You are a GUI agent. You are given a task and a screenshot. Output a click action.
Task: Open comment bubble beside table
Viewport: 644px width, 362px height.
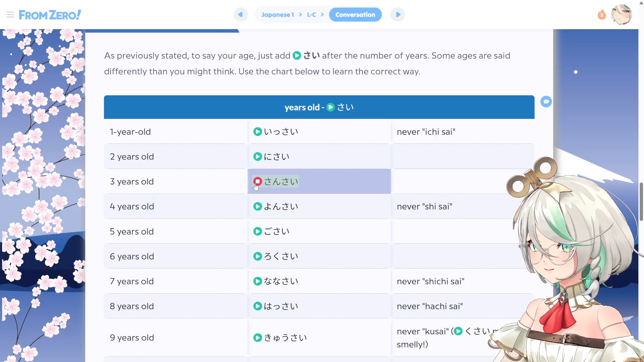point(546,102)
